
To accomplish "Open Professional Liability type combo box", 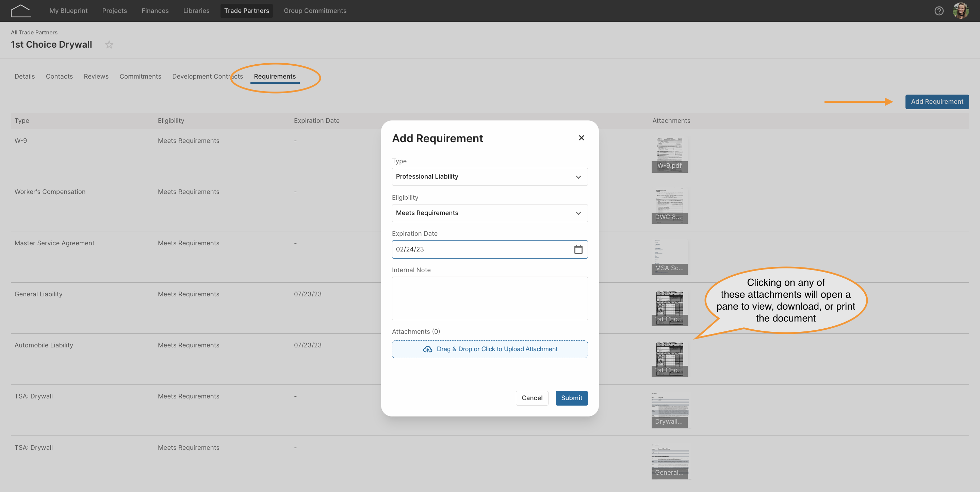I will click(490, 177).
